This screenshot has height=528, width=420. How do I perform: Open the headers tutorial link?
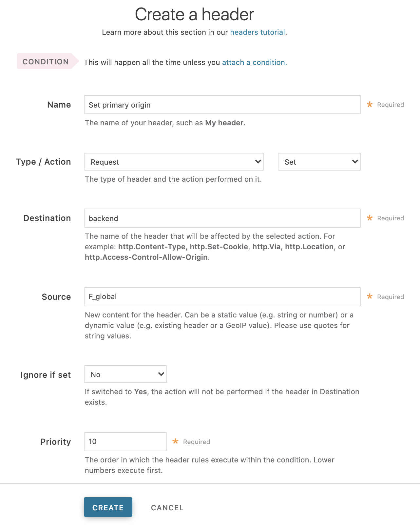257,32
